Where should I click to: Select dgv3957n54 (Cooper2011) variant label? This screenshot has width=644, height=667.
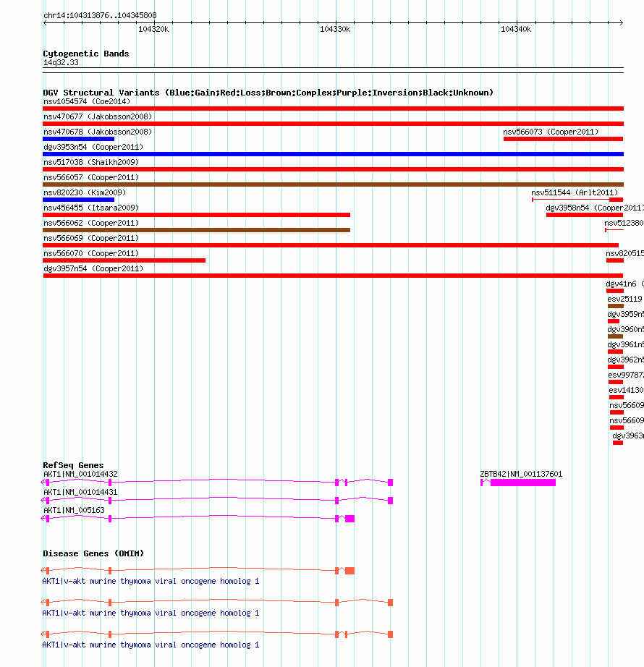(93, 269)
